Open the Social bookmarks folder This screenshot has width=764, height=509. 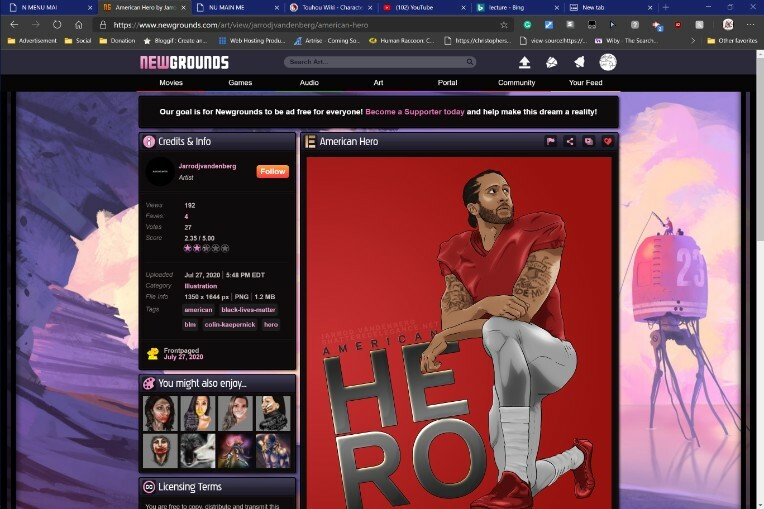click(78, 41)
